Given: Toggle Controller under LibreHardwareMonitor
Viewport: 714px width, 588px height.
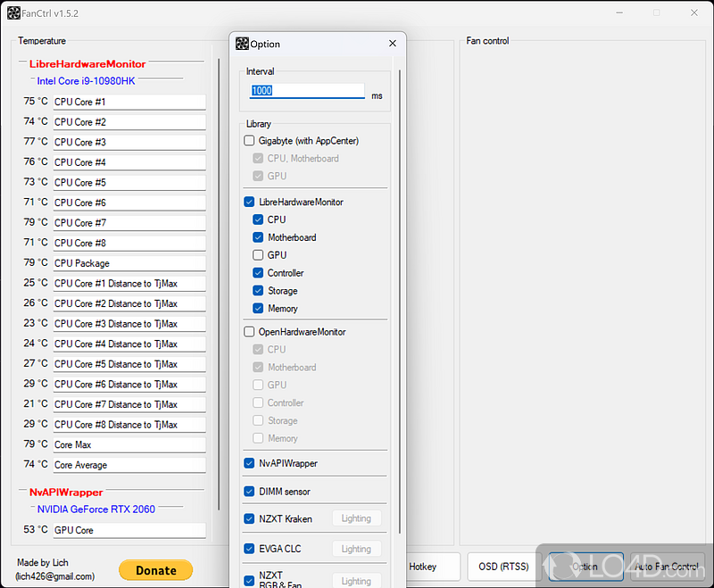Looking at the screenshot, I should point(258,273).
